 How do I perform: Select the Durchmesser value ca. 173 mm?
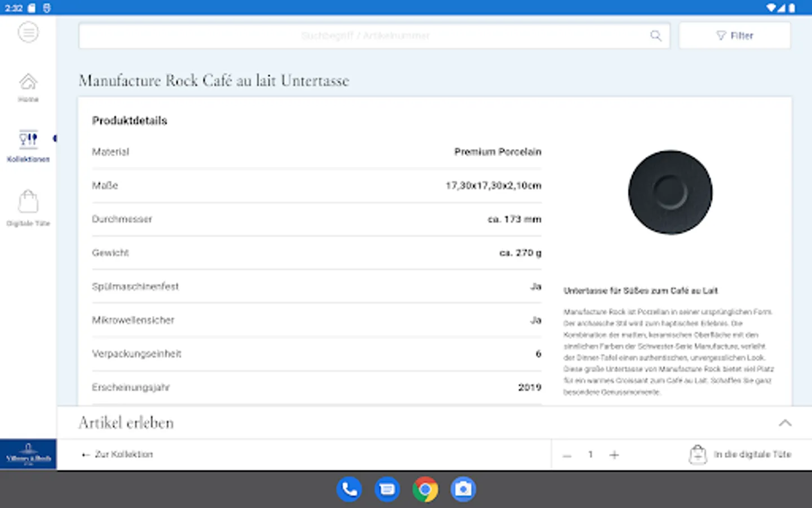pyautogui.click(x=514, y=219)
